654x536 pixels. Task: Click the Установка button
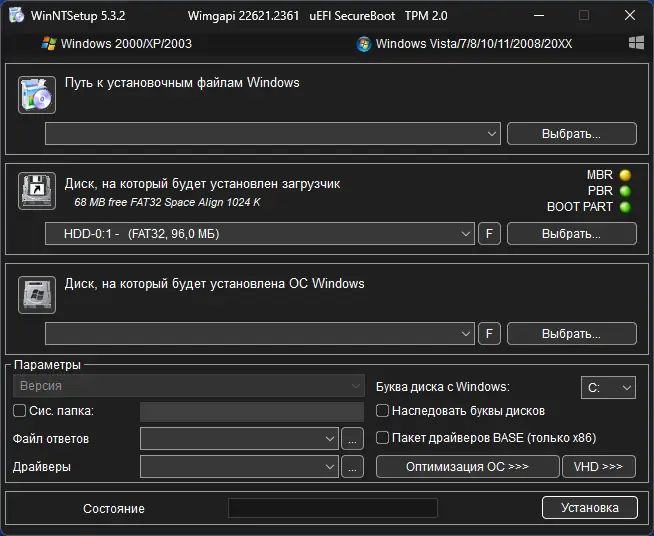coord(590,507)
